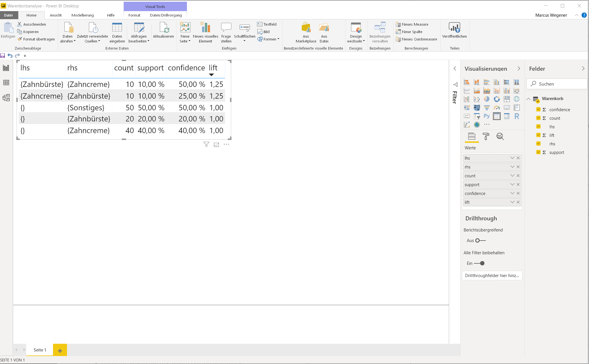
Task: Open the Analytics magnifier pane icon
Action: tap(500, 137)
